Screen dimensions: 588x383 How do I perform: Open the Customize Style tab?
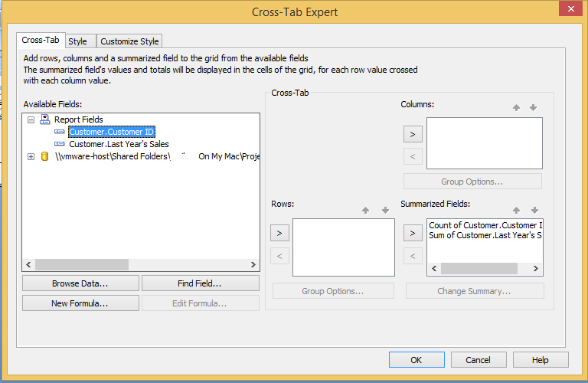[129, 41]
